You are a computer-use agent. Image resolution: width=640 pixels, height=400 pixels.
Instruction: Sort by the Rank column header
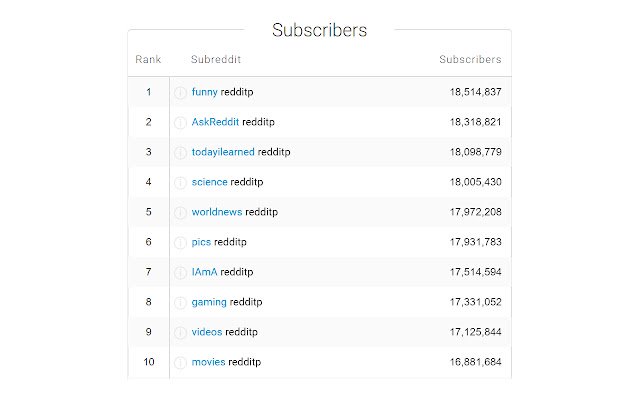(x=148, y=60)
